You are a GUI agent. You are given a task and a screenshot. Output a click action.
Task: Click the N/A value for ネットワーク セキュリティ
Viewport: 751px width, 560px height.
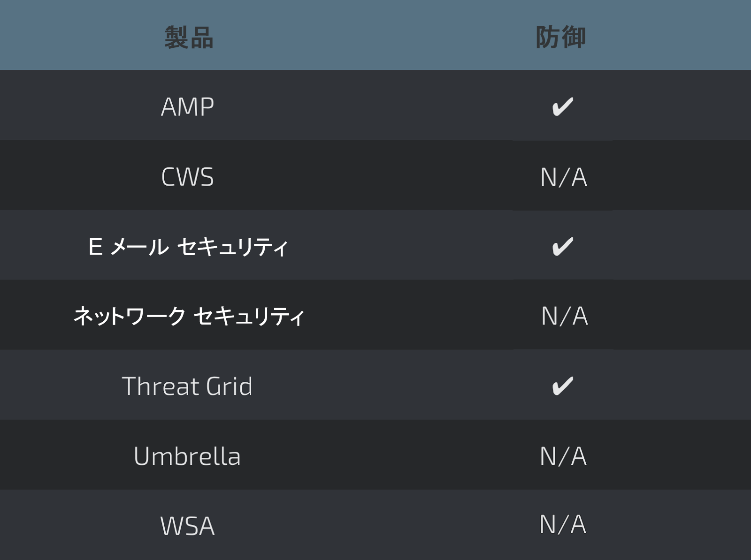(564, 316)
